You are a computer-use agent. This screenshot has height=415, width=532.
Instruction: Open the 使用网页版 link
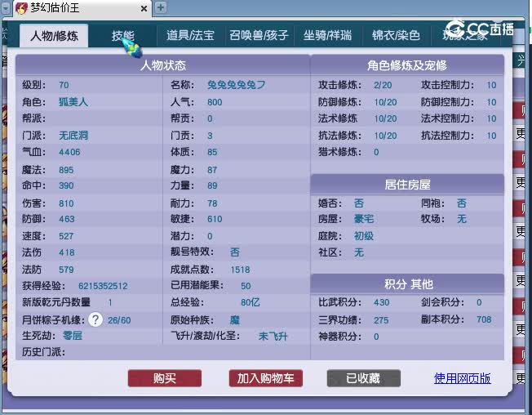point(462,378)
